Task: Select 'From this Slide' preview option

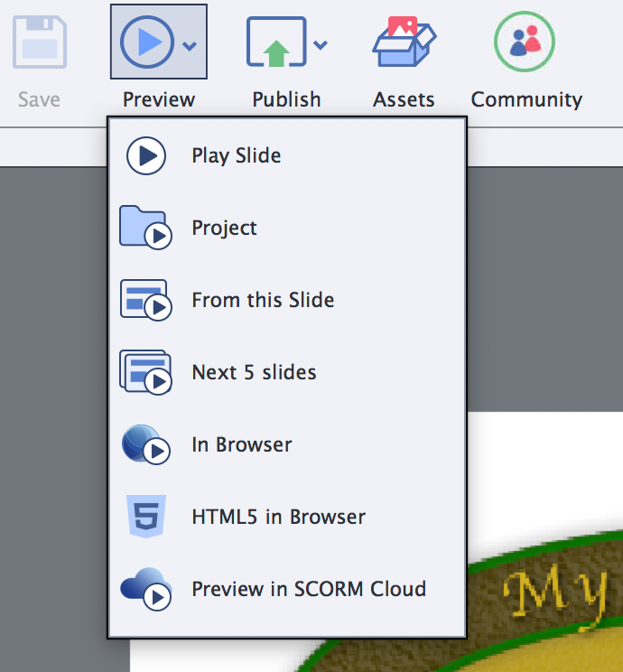Action: pyautogui.click(x=263, y=300)
